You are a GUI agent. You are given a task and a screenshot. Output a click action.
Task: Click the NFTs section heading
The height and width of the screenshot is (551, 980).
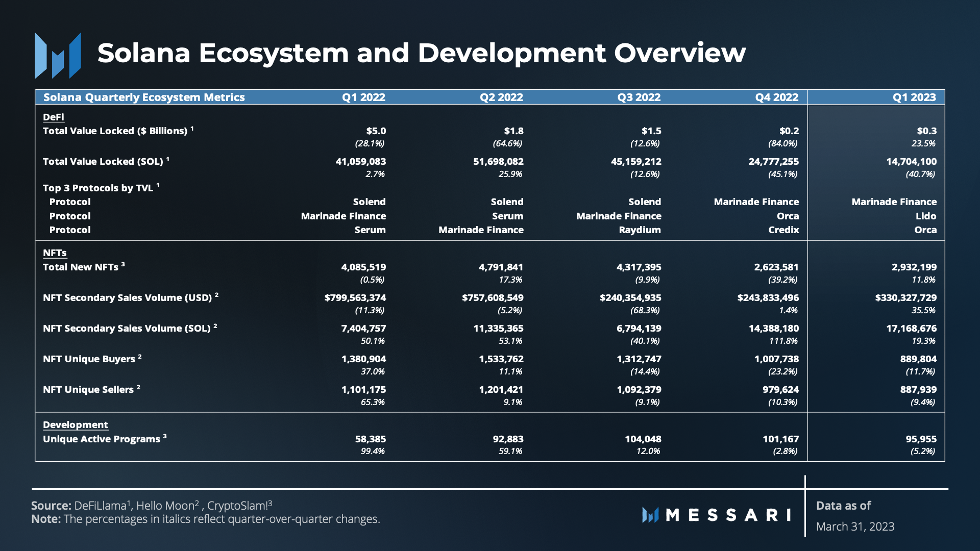55,253
